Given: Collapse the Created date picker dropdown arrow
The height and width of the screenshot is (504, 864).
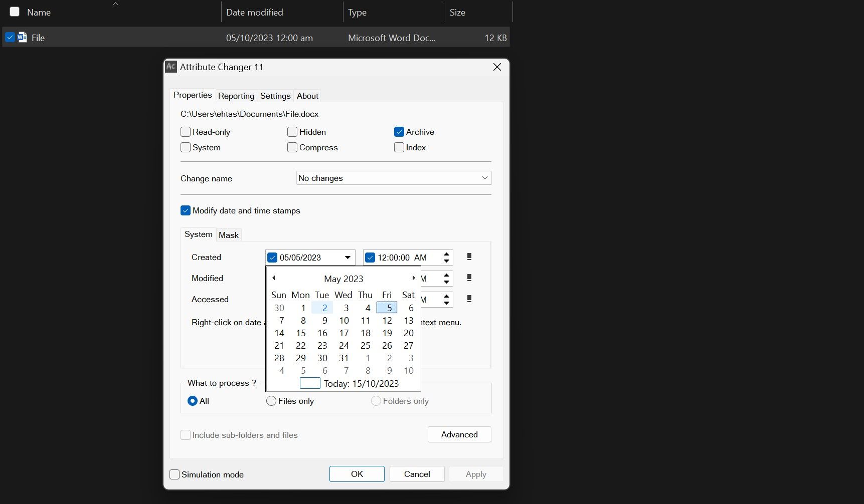Looking at the screenshot, I should [347, 258].
